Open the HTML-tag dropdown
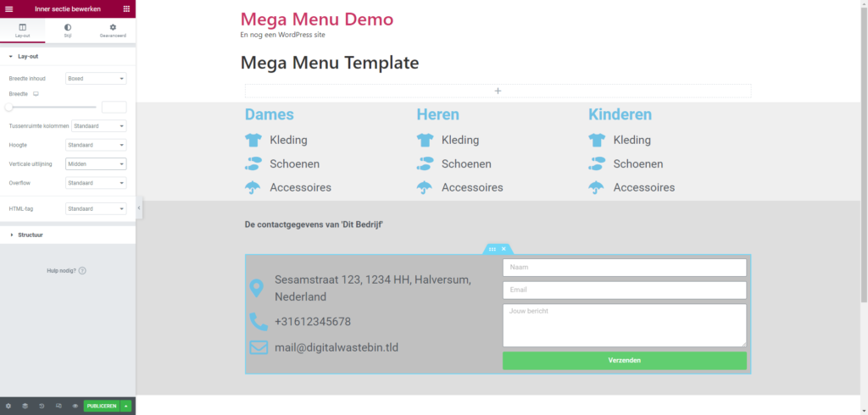 pos(96,208)
